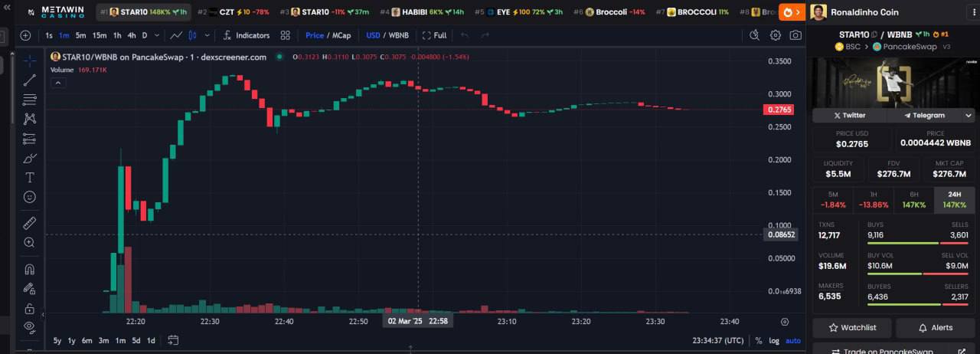This screenshot has width=980, height=354.
Task: Collapse the volume indicator legend chevron
Action: [x=57, y=83]
